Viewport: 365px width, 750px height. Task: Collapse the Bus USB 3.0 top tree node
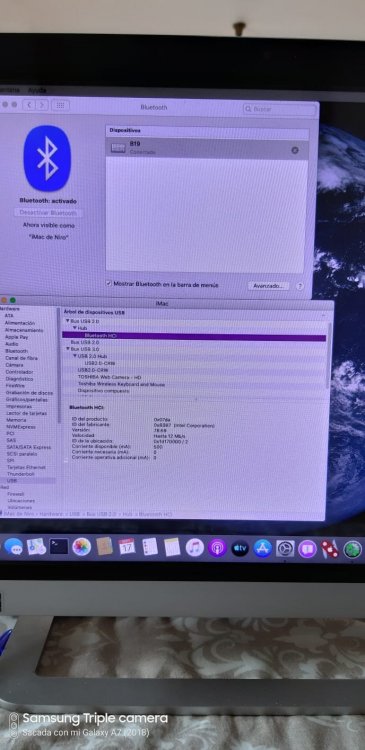(x=67, y=321)
